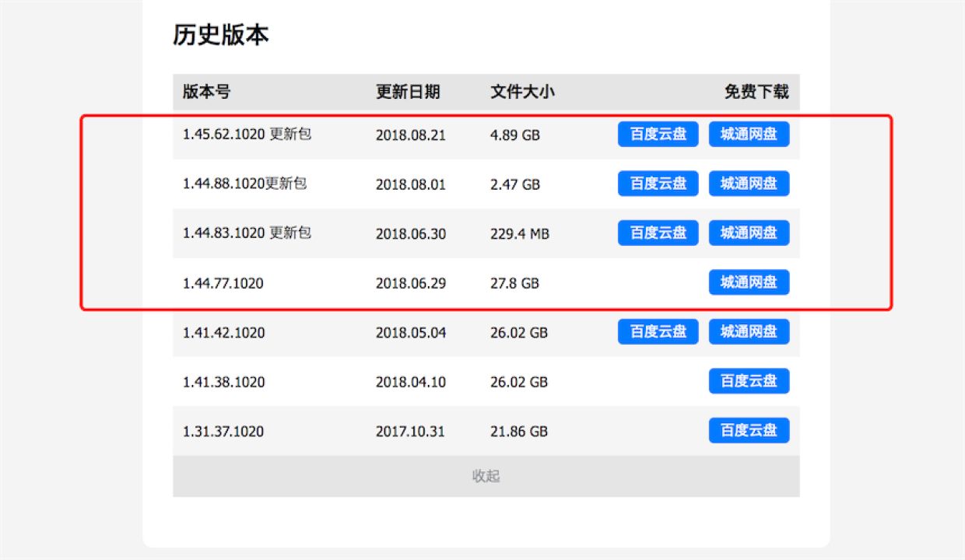Click file size 21.86 GB
Screen dimensions: 965x560
point(519,431)
